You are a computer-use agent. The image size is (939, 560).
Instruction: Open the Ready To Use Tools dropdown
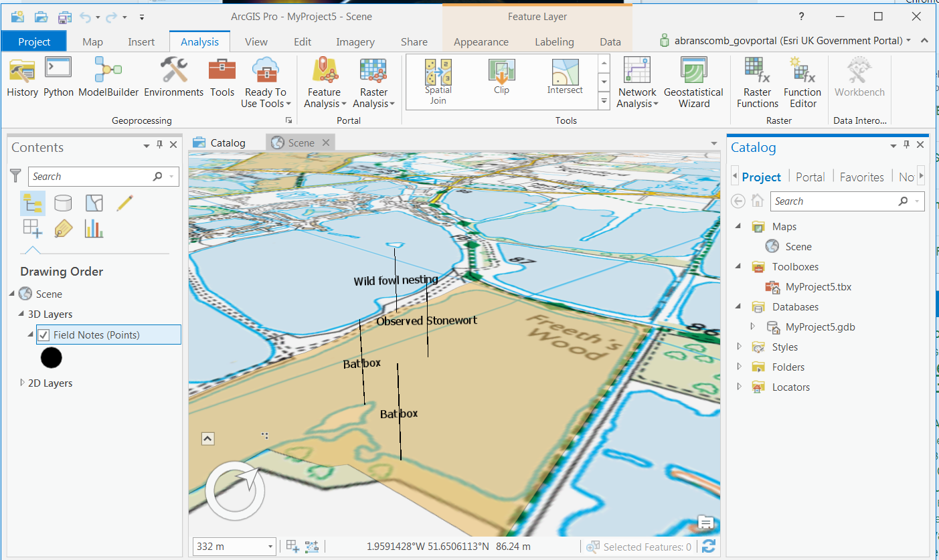click(266, 83)
